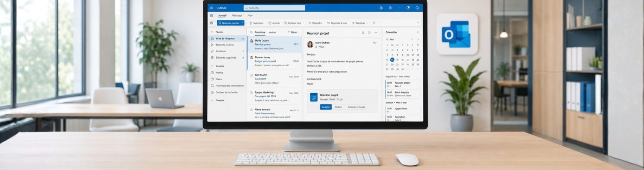Click Archiver in the toolbar
The width and height of the screenshot is (644, 170).
[x=274, y=23]
